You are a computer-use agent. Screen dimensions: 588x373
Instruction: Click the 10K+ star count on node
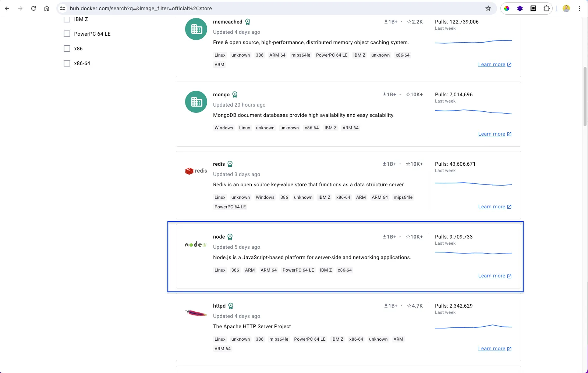[414, 237]
